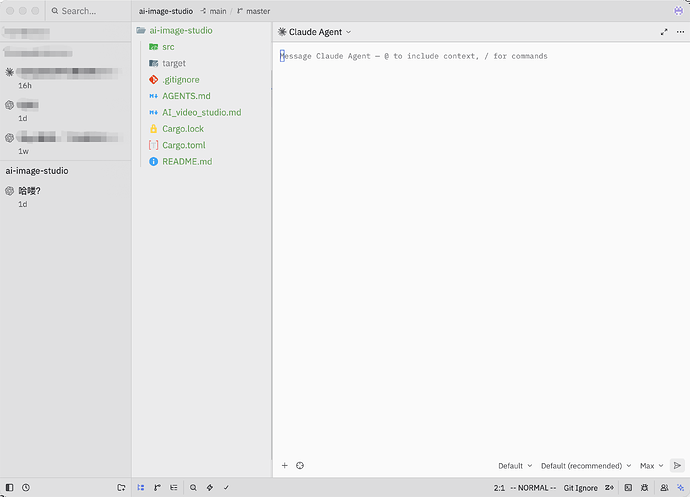
Task: Open AI_video_studio.md file
Action: coord(202,112)
